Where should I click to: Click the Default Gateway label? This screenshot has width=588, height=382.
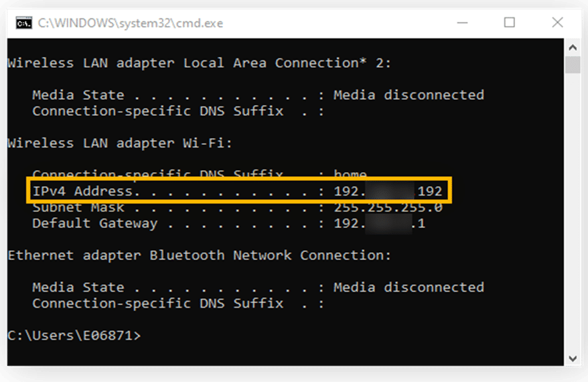point(94,223)
